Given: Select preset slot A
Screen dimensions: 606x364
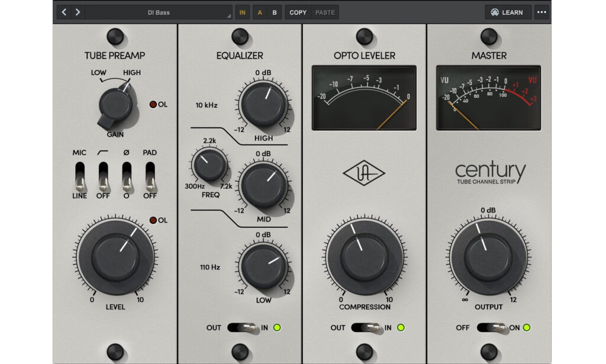Looking at the screenshot, I should (x=260, y=12).
